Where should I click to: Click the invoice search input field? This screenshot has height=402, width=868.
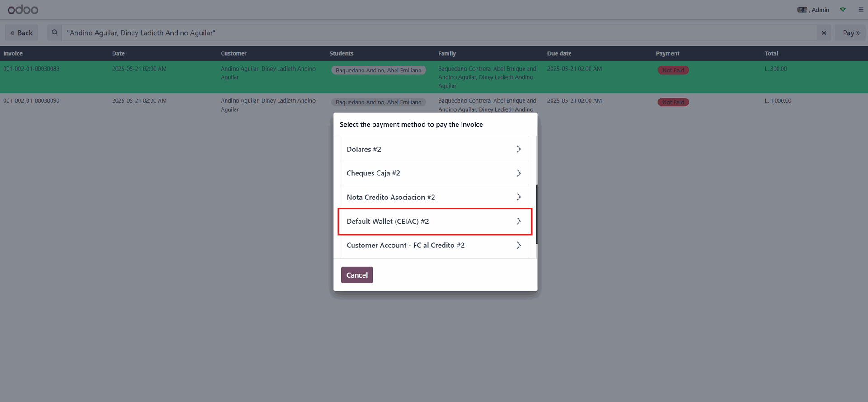(439, 33)
